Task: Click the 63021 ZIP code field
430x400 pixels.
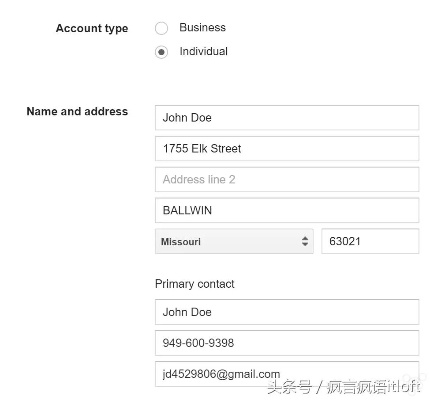Action: click(370, 241)
